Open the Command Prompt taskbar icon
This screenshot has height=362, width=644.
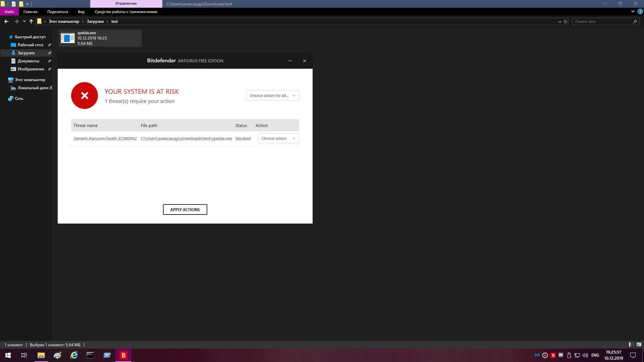(90, 355)
